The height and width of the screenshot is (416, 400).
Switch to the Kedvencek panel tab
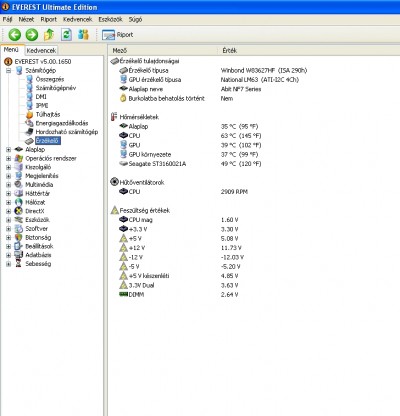(41, 50)
